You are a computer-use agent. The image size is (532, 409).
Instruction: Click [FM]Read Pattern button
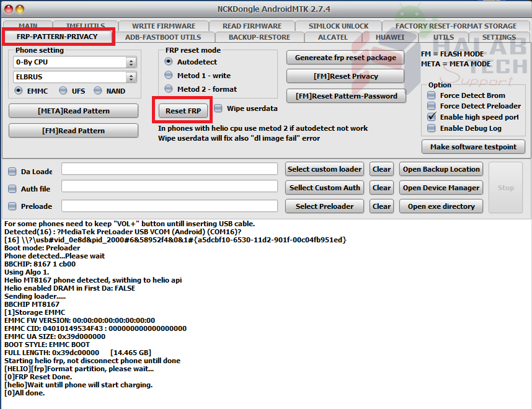[74, 131]
